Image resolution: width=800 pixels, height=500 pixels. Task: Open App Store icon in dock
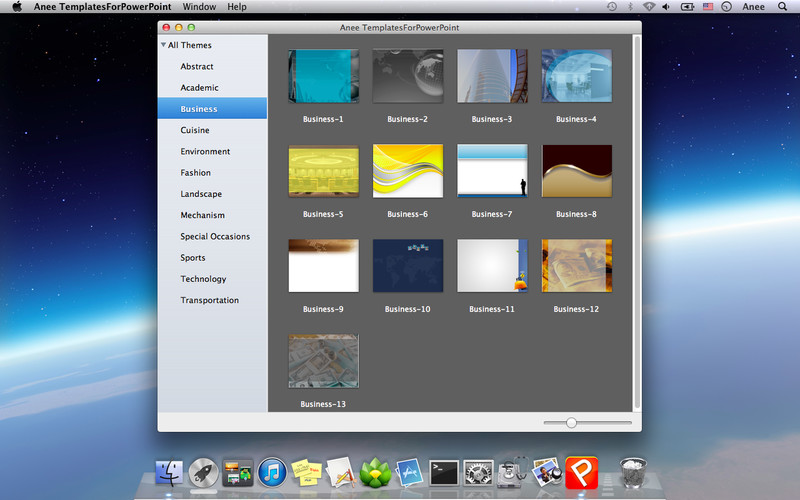[x=409, y=472]
